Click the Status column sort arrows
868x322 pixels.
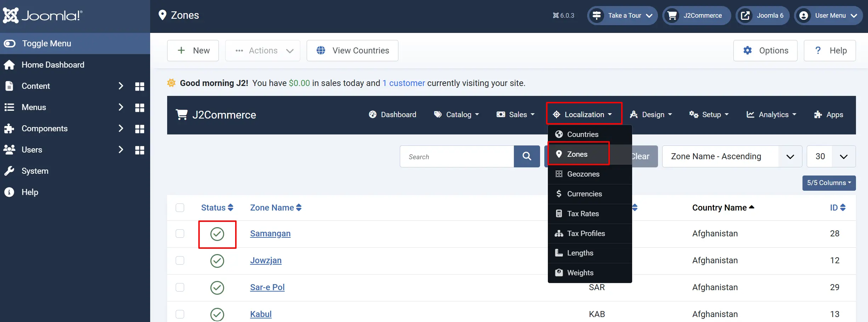coord(231,208)
